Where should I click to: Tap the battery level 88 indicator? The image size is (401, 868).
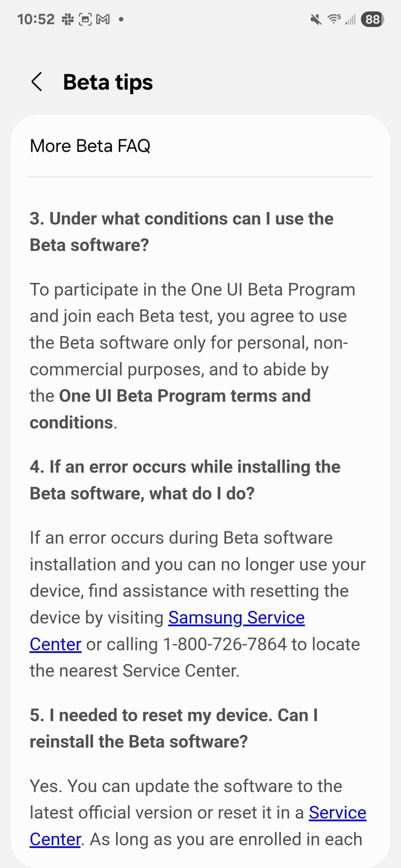coord(372,20)
